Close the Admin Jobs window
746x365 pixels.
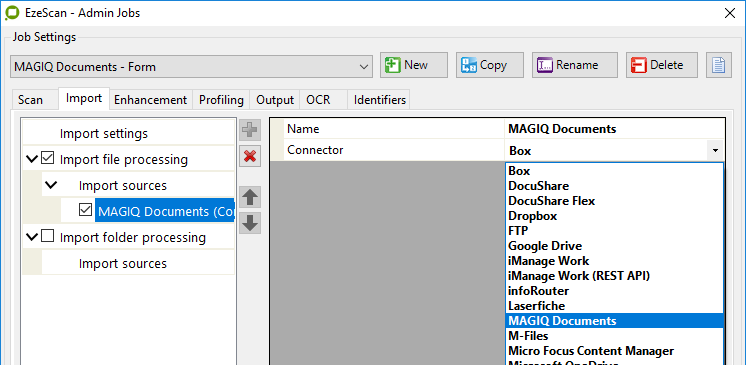click(x=729, y=13)
